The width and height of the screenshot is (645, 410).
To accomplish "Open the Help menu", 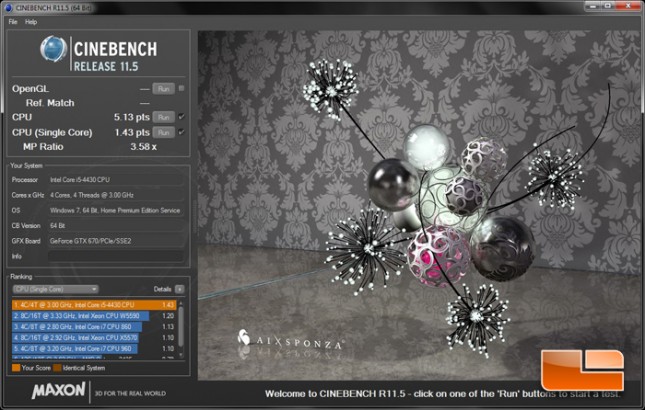I will click(x=31, y=22).
